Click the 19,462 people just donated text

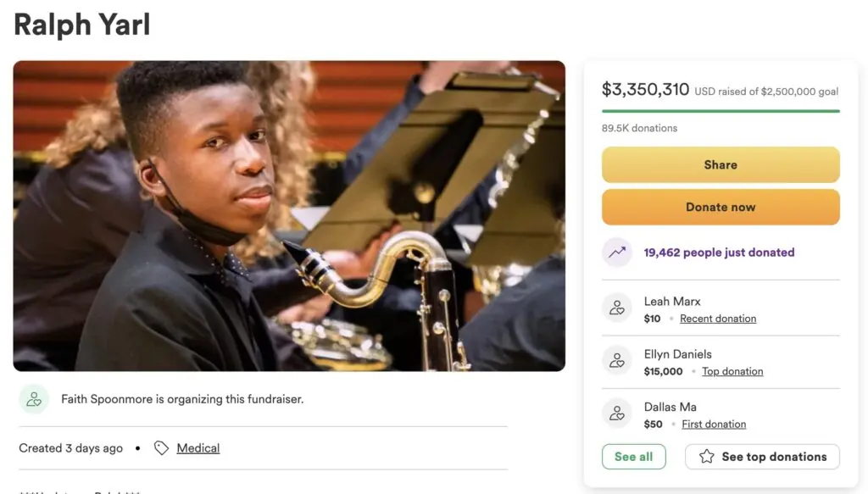(x=719, y=253)
